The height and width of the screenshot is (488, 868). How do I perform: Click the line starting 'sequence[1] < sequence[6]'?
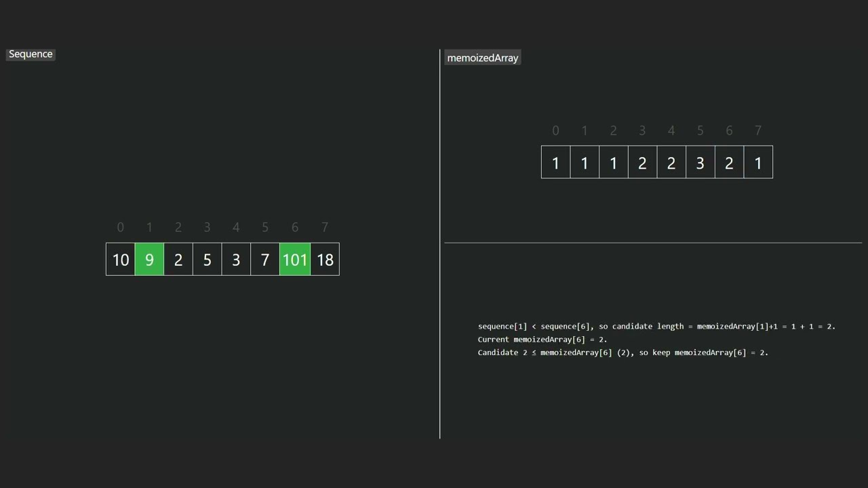[x=656, y=327]
